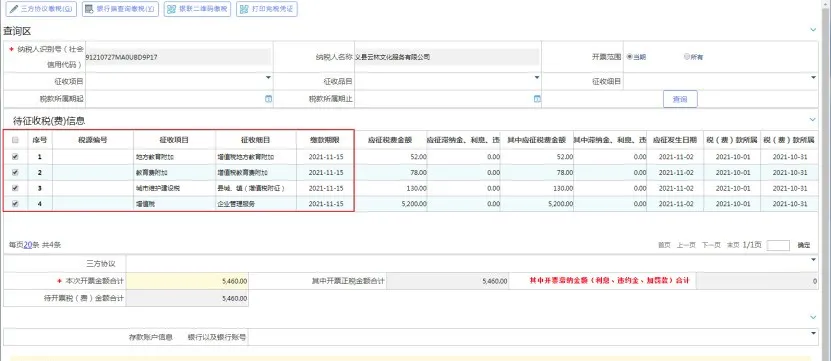The height and width of the screenshot is (361, 831).
Task: Select the 当期 radio option
Action: pyautogui.click(x=630, y=57)
